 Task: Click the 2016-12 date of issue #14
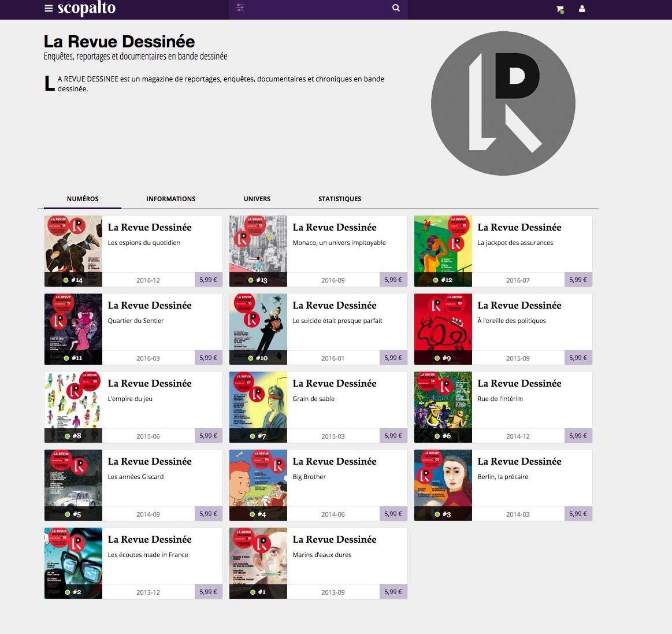148,280
